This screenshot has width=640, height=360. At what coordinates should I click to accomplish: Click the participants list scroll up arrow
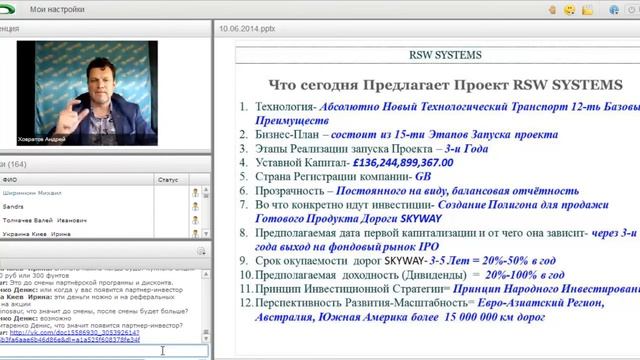coord(206,190)
